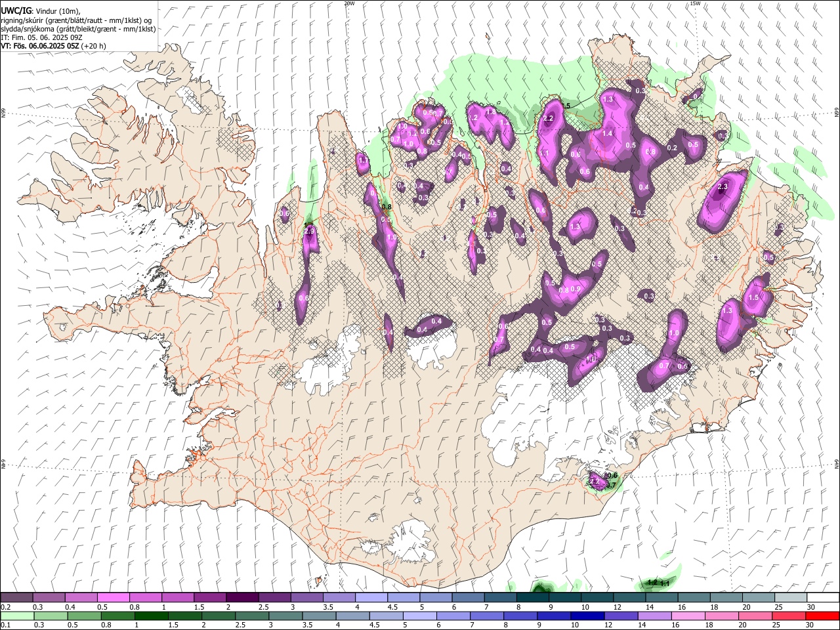Image resolution: width=840 pixels, height=630 pixels.
Task: Click the lavender snow swatch starting at 4
Action: point(371,597)
